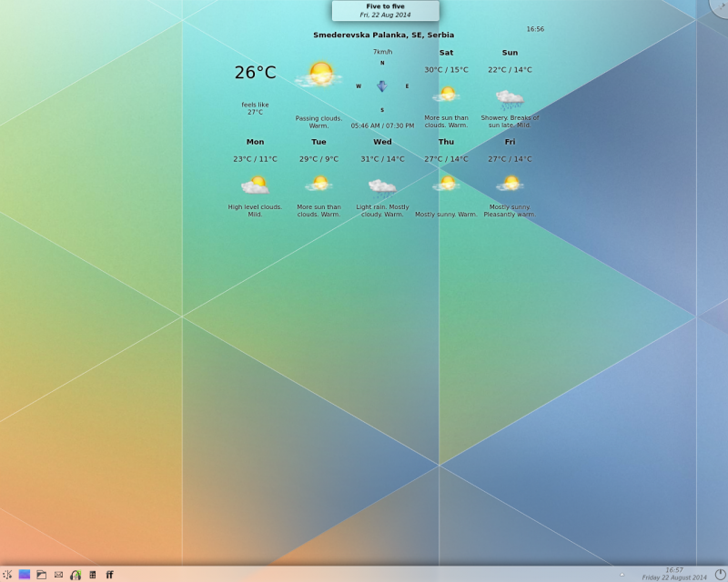
Task: Open the mail envelope icon
Action: coord(58,575)
